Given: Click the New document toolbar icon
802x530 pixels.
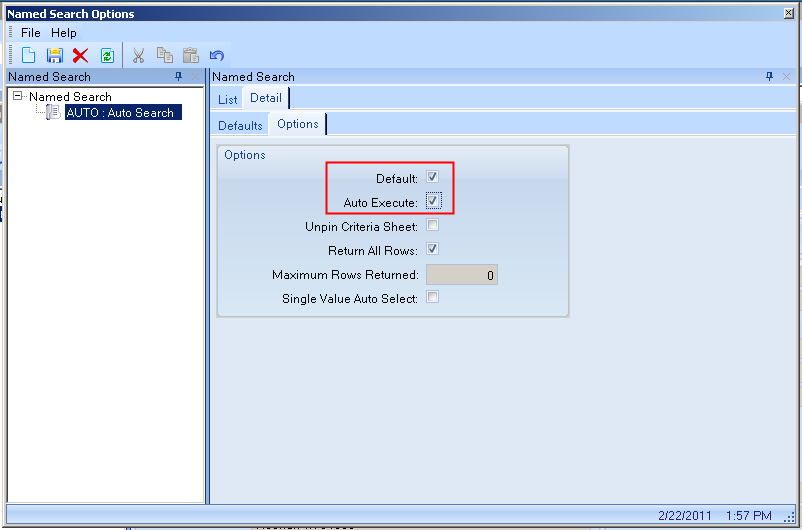Looking at the screenshot, I should pos(29,55).
